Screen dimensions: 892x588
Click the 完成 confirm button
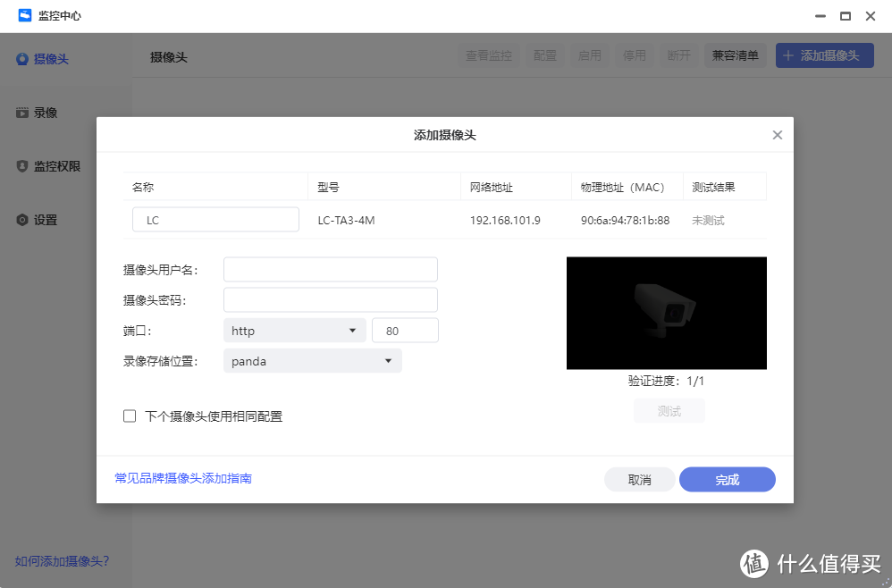727,479
